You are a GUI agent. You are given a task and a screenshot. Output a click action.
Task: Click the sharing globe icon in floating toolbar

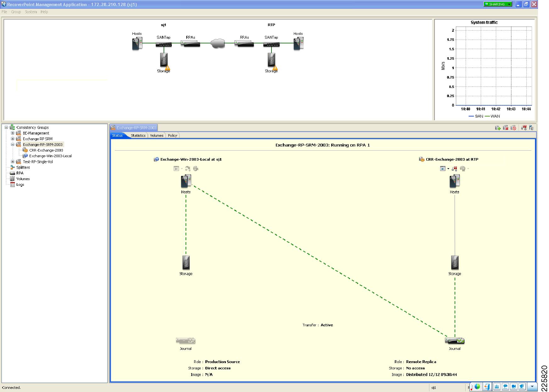[x=477, y=387]
